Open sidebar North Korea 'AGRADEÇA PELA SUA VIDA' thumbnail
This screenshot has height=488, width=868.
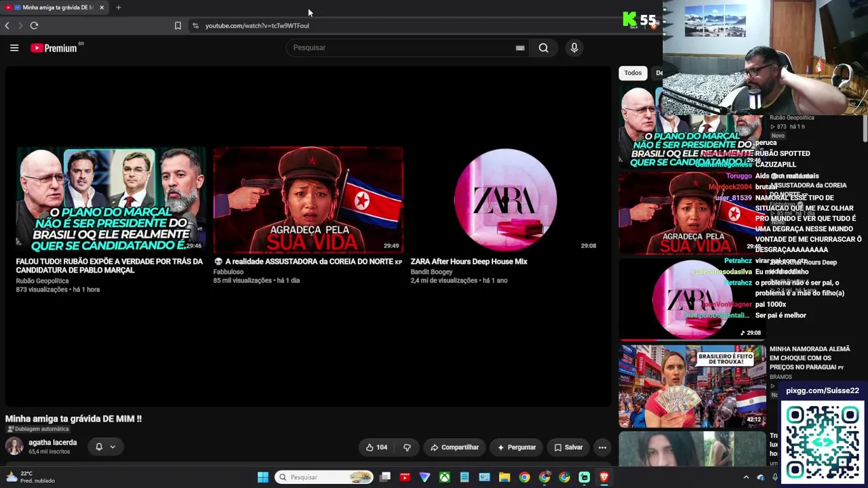(692, 213)
